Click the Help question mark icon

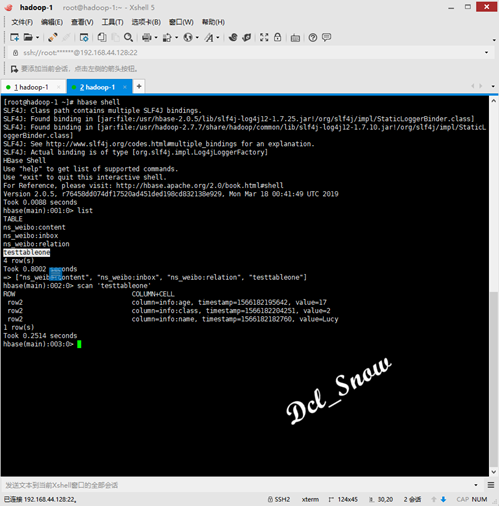click(x=313, y=37)
